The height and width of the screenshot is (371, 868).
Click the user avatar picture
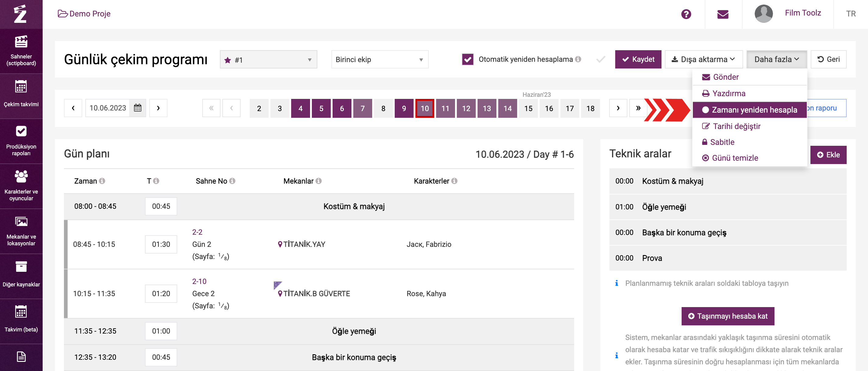tap(763, 14)
